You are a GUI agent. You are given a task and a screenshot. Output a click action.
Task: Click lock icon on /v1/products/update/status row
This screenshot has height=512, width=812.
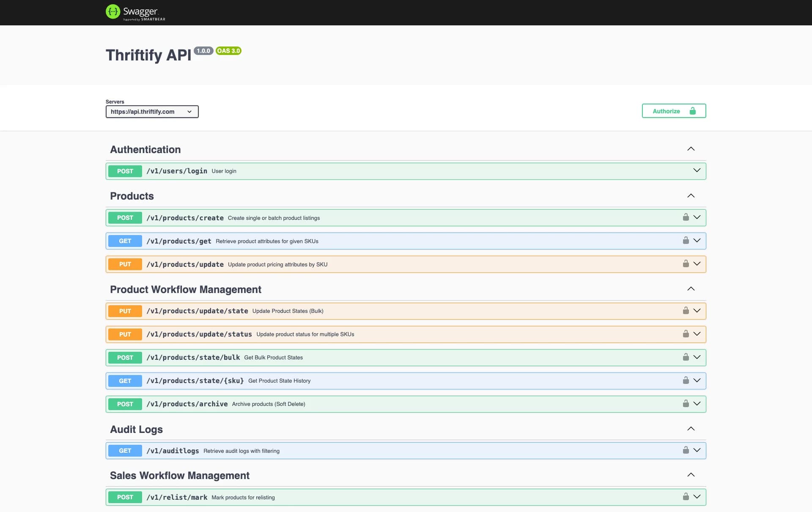click(x=686, y=334)
